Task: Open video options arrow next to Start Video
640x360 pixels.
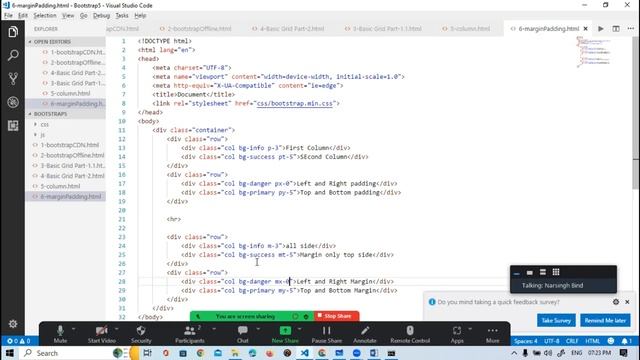Action: pos(116,329)
